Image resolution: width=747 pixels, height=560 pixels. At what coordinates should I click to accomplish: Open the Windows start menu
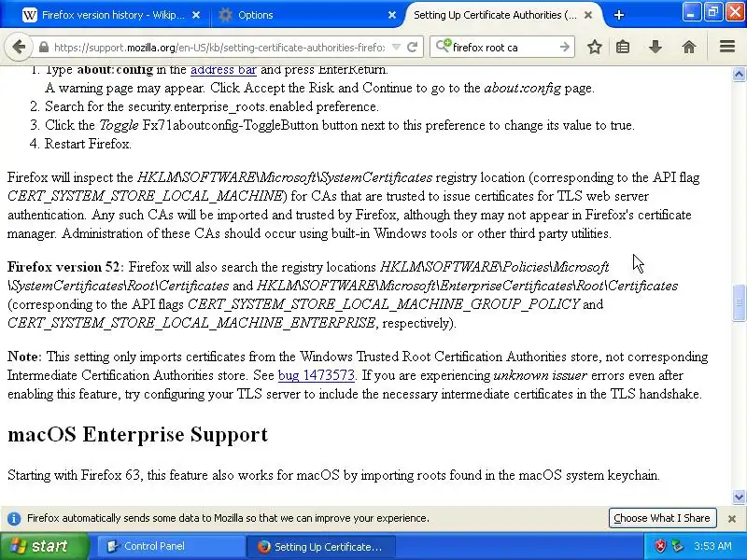coord(44,546)
